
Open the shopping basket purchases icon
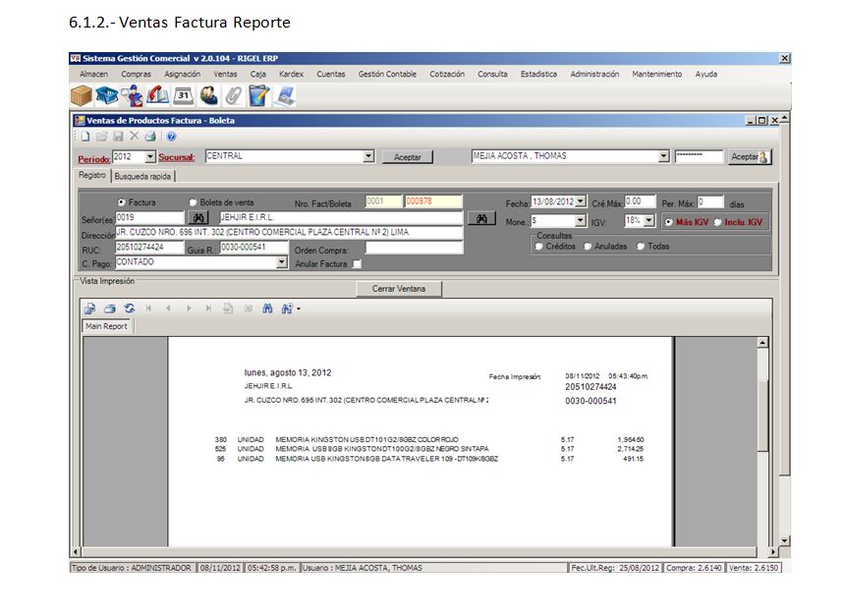point(107,95)
